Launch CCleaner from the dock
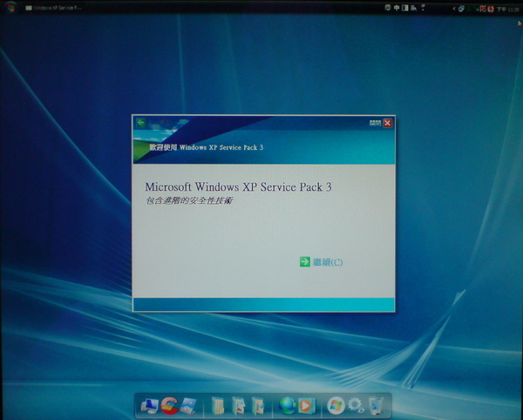Image resolution: width=523 pixels, height=420 pixels. (169, 405)
